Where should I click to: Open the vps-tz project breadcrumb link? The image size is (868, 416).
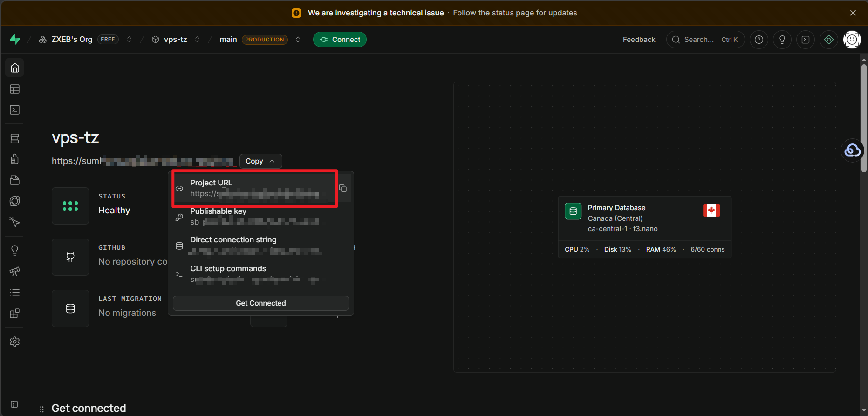175,40
